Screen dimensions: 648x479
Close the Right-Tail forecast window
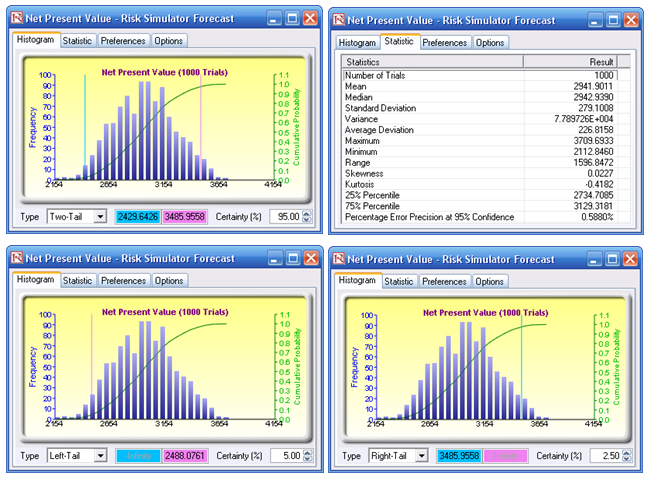coord(630,259)
